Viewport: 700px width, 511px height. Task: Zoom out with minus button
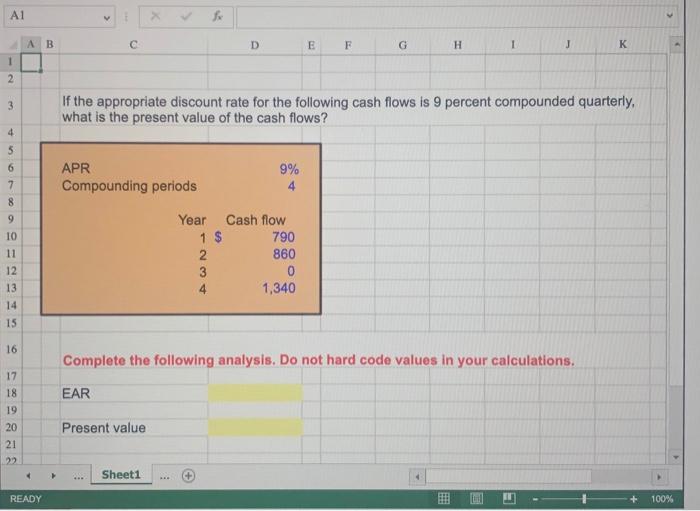point(535,499)
